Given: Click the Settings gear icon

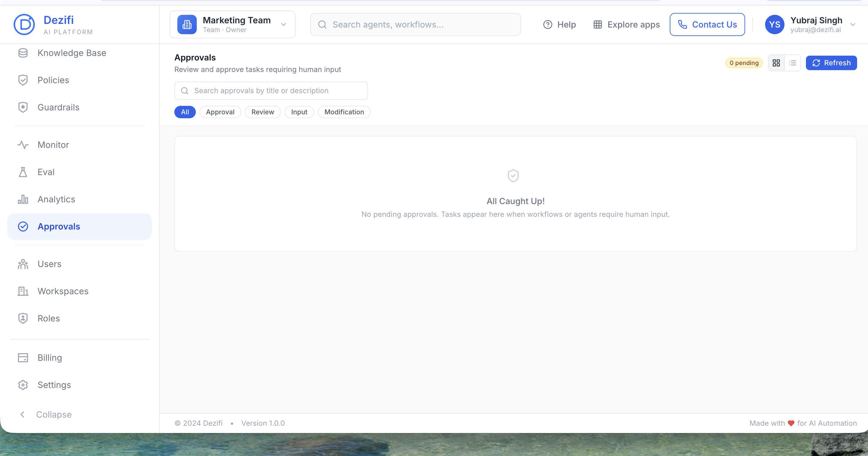Looking at the screenshot, I should 23,385.
